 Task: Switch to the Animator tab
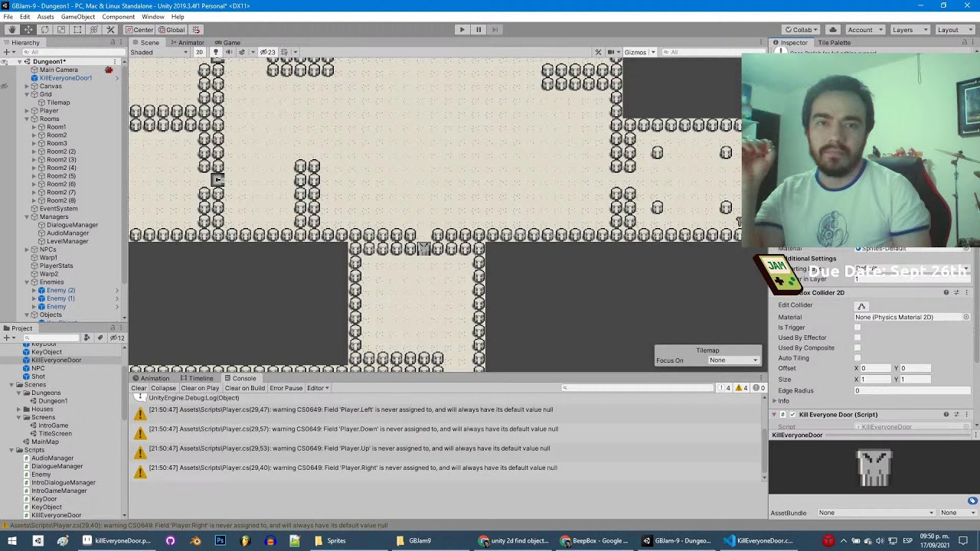pos(187,43)
